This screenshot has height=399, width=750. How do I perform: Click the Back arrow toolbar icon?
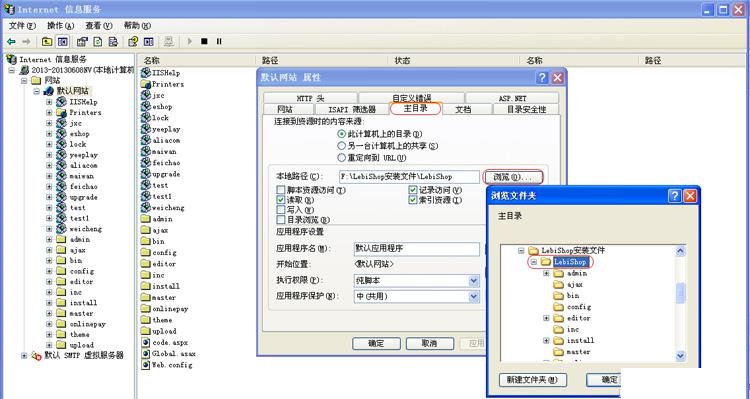[11, 42]
